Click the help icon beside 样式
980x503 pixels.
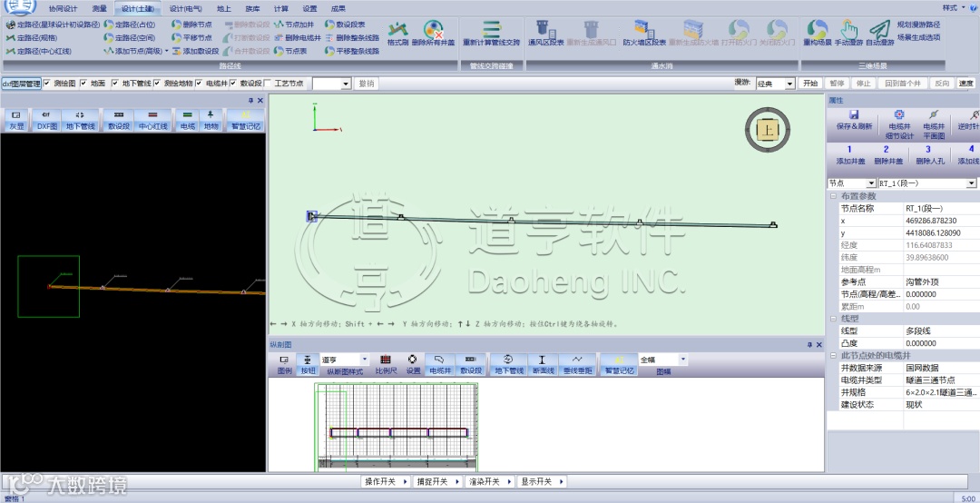click(x=973, y=8)
